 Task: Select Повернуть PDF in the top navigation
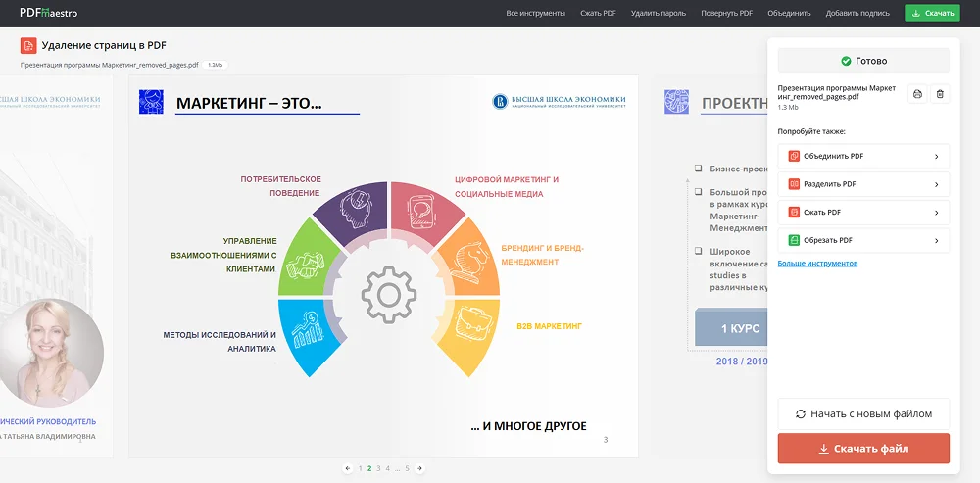coord(726,14)
